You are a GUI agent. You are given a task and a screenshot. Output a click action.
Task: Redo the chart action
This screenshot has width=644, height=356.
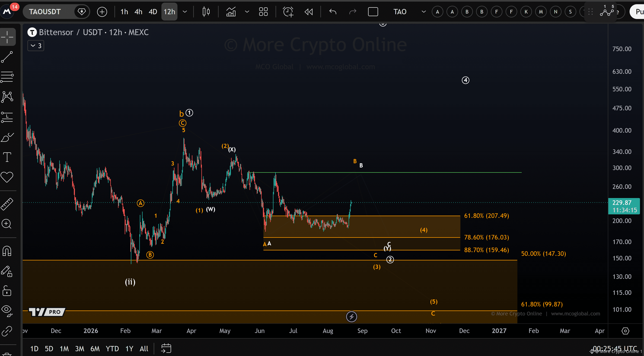(x=352, y=12)
